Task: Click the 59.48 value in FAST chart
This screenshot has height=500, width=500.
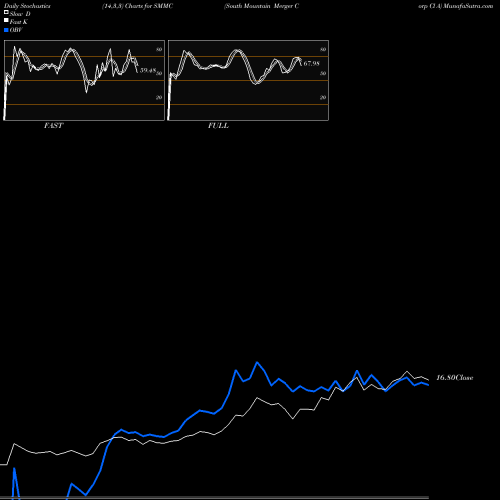Action: click(x=148, y=70)
